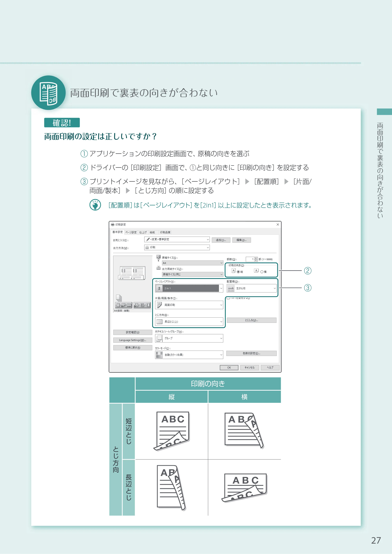Click the right preview mode button with page icons
The width and height of the screenshot is (392, 554).
click(142, 305)
